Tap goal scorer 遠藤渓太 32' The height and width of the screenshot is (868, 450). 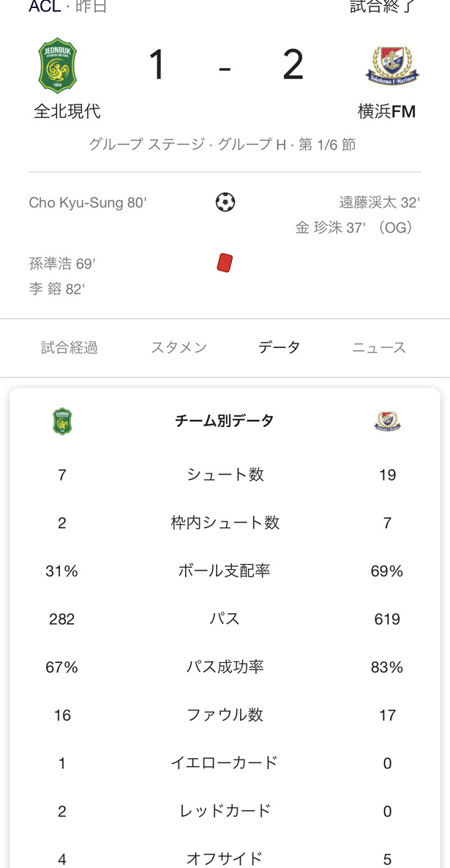click(380, 203)
